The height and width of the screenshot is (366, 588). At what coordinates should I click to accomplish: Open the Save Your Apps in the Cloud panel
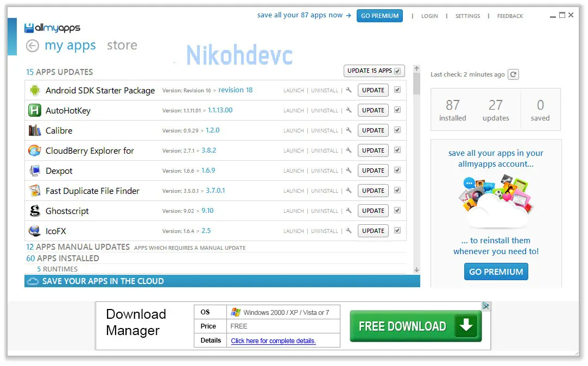pos(222,281)
